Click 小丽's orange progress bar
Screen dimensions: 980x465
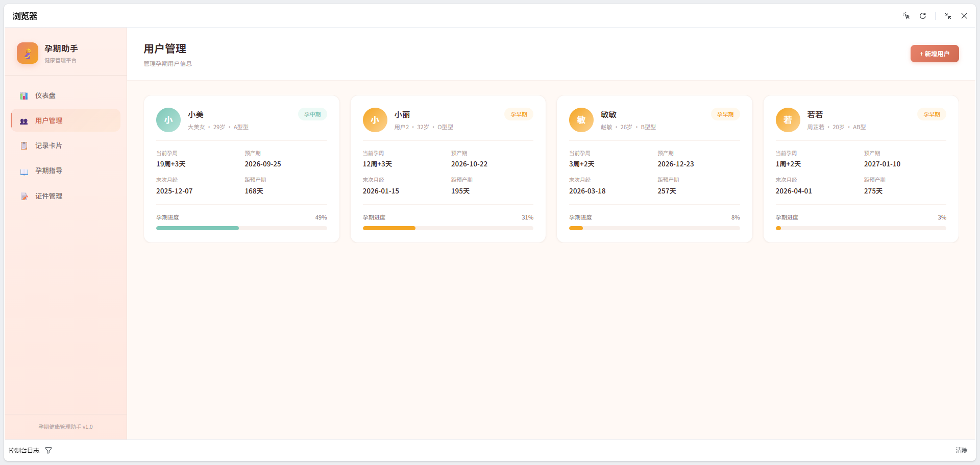point(389,228)
